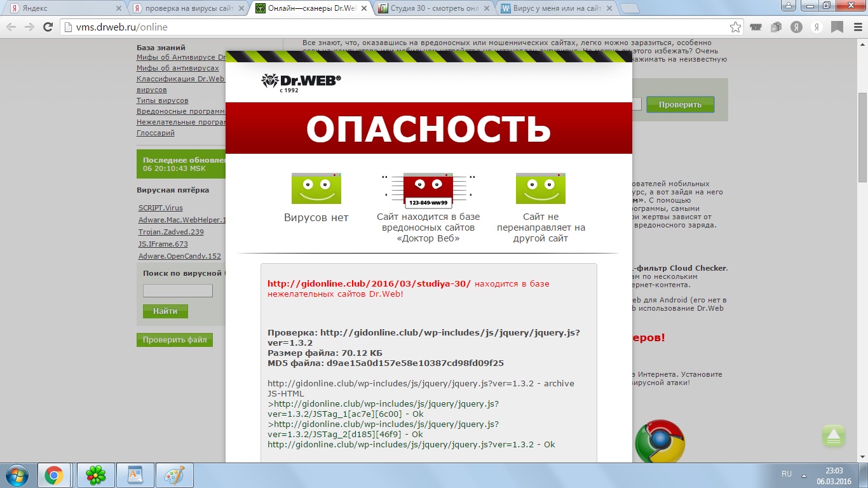Open the Chrome user profile button

point(789,5)
